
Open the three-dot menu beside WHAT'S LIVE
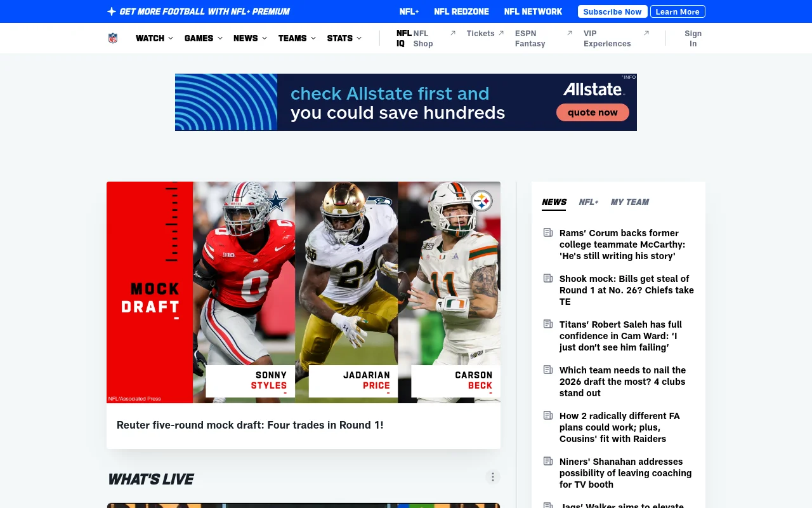(492, 476)
